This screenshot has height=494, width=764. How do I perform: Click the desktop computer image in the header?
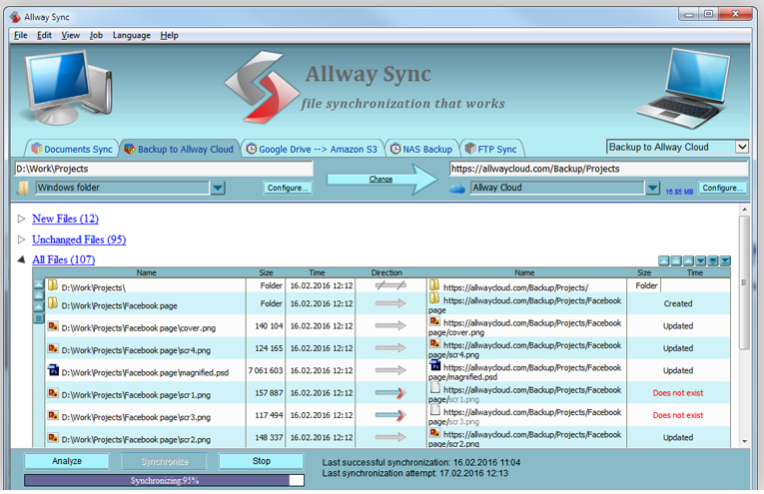[68, 88]
